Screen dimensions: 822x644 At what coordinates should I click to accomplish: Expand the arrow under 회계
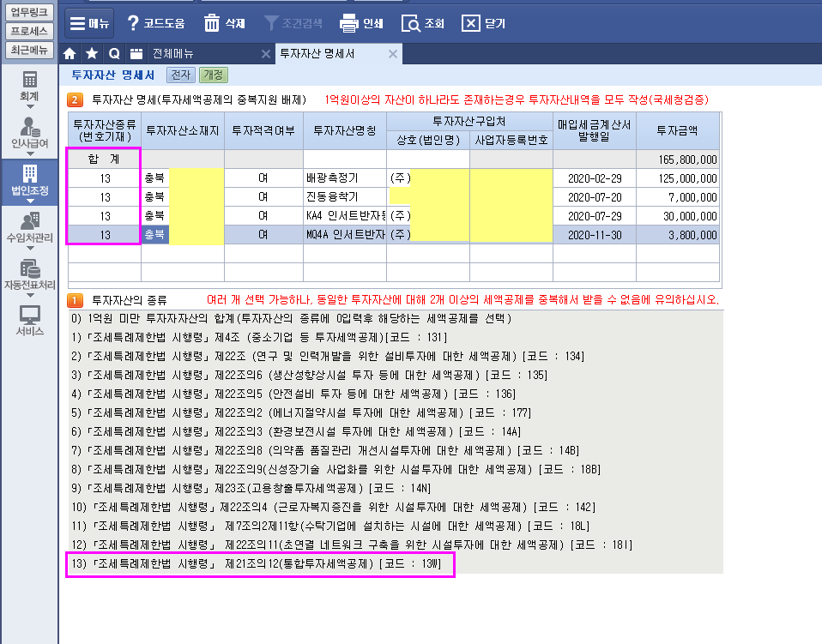[30, 107]
